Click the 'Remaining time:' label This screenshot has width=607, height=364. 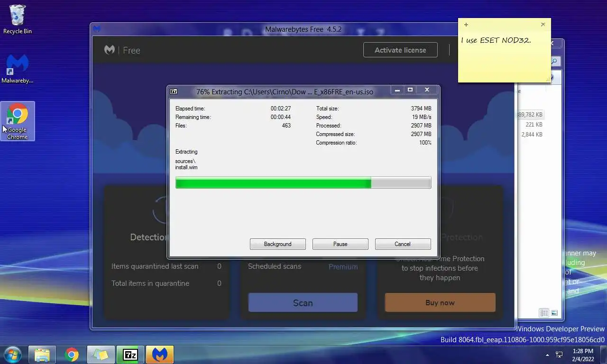(x=193, y=117)
